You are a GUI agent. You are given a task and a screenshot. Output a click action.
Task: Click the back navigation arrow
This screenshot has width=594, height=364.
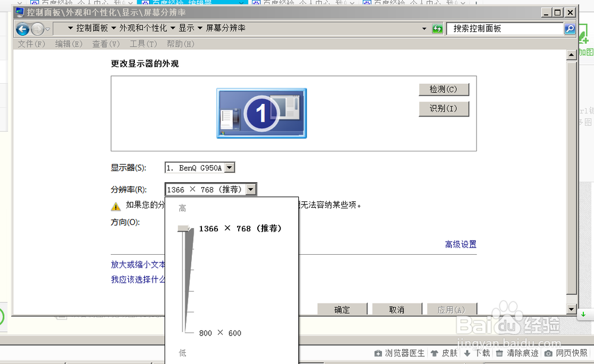(21, 28)
